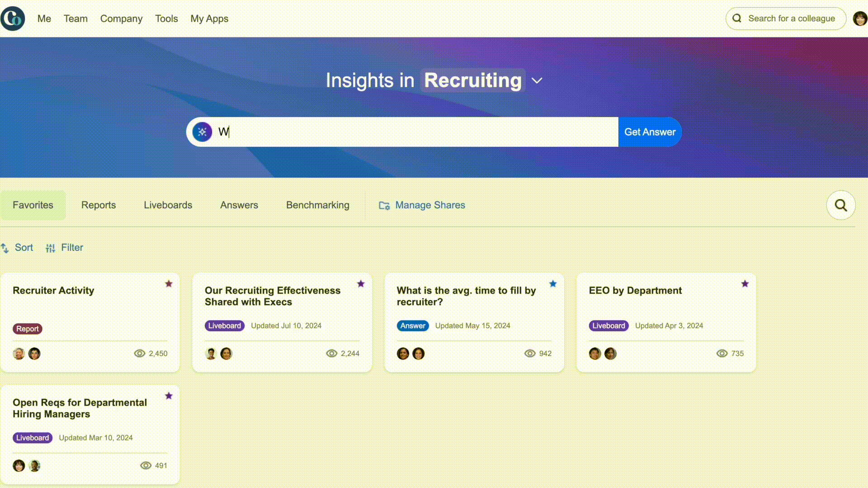Select the Benchmarking tab
The image size is (868, 488).
318,205
